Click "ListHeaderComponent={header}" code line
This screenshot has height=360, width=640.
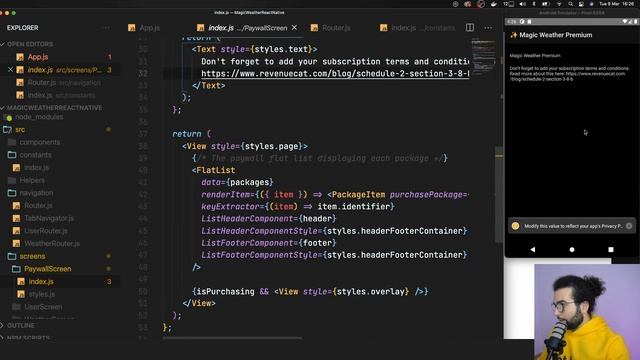pyautogui.click(x=269, y=218)
